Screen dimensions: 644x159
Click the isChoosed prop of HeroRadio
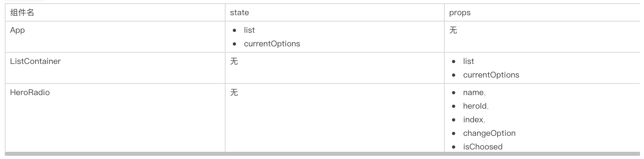coord(483,147)
